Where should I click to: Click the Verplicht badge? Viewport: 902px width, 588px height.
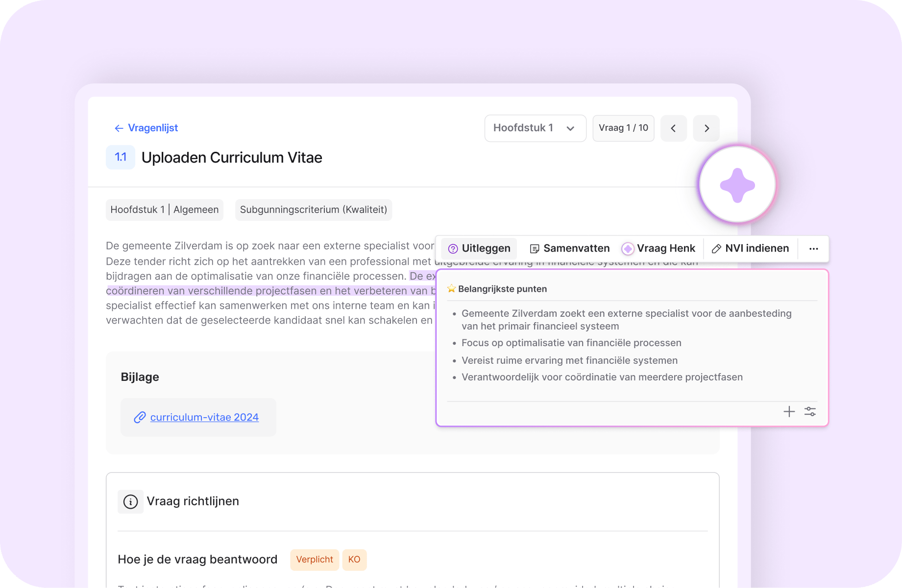[x=315, y=560]
